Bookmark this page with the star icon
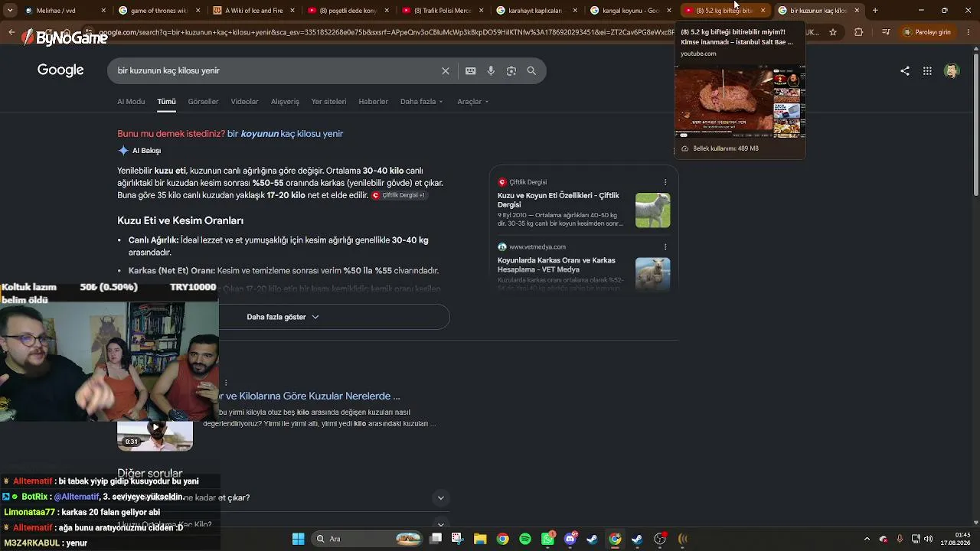 pos(833,32)
